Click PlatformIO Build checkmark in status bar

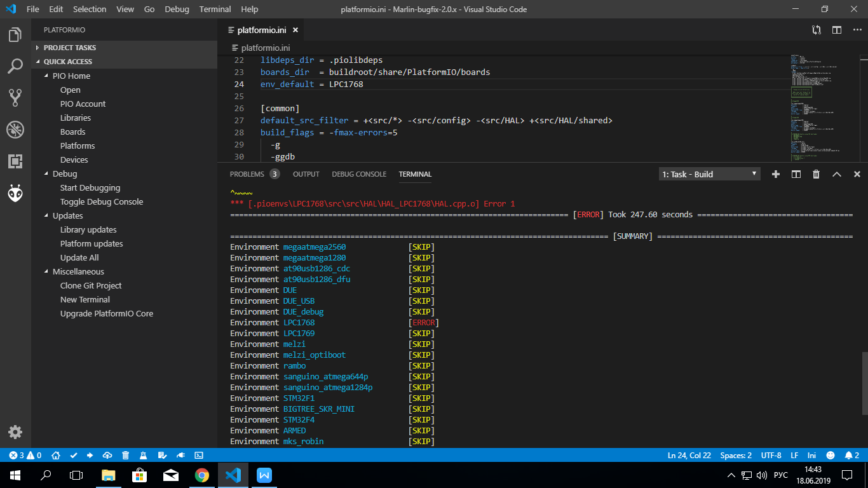click(x=73, y=456)
